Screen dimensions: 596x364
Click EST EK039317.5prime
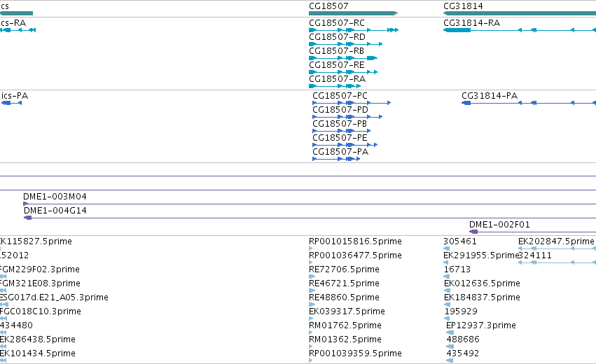pyautogui.click(x=347, y=311)
